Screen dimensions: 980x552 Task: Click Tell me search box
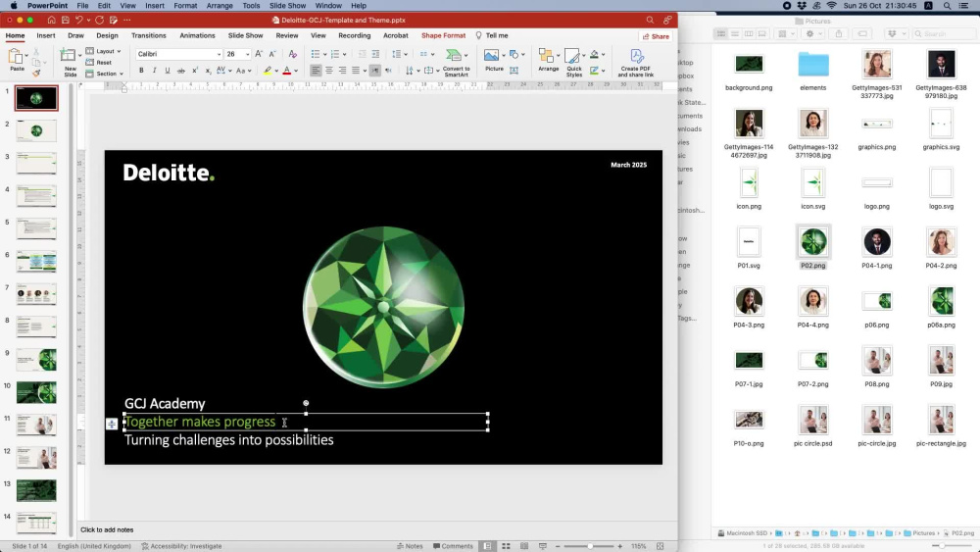(492, 35)
